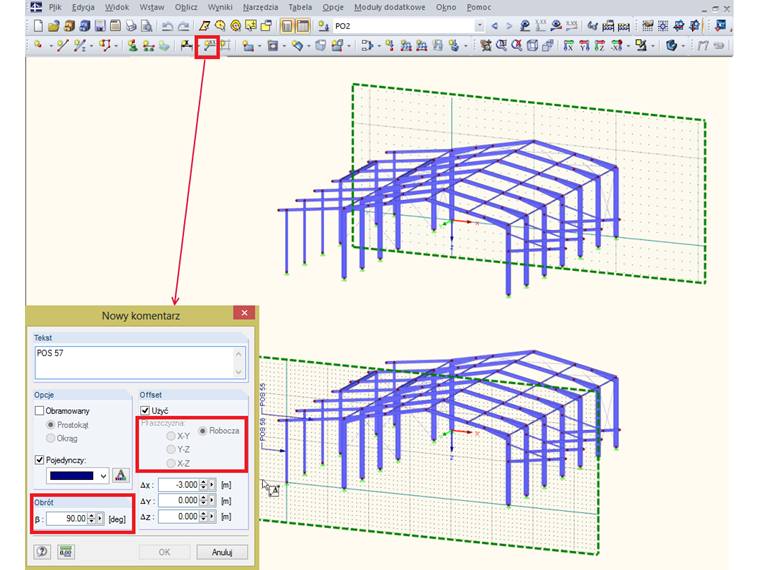Expand the ΔY value arrow menu
This screenshot has width=760, height=570.
(x=212, y=501)
